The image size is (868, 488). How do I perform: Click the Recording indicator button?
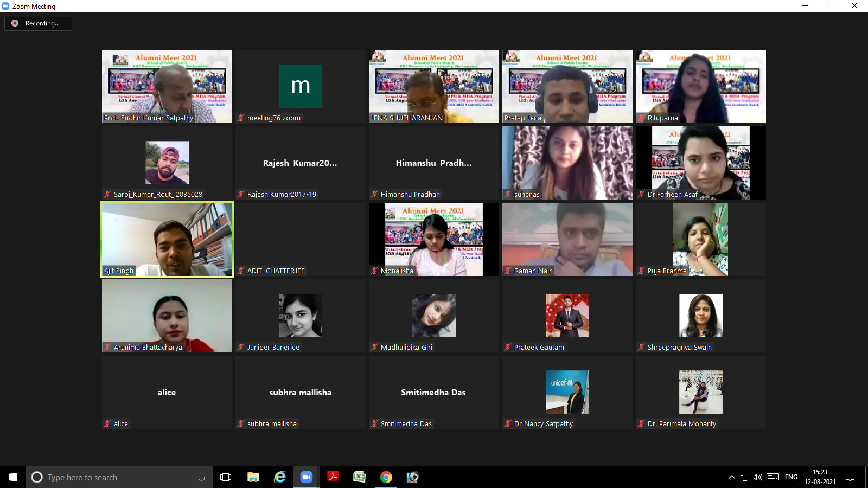[x=38, y=23]
